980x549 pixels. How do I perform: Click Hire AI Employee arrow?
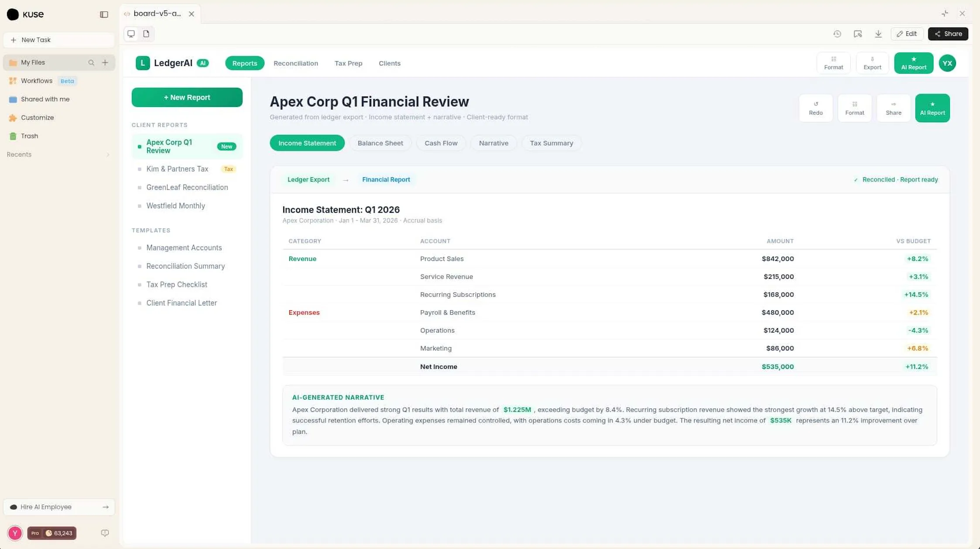[106, 507]
